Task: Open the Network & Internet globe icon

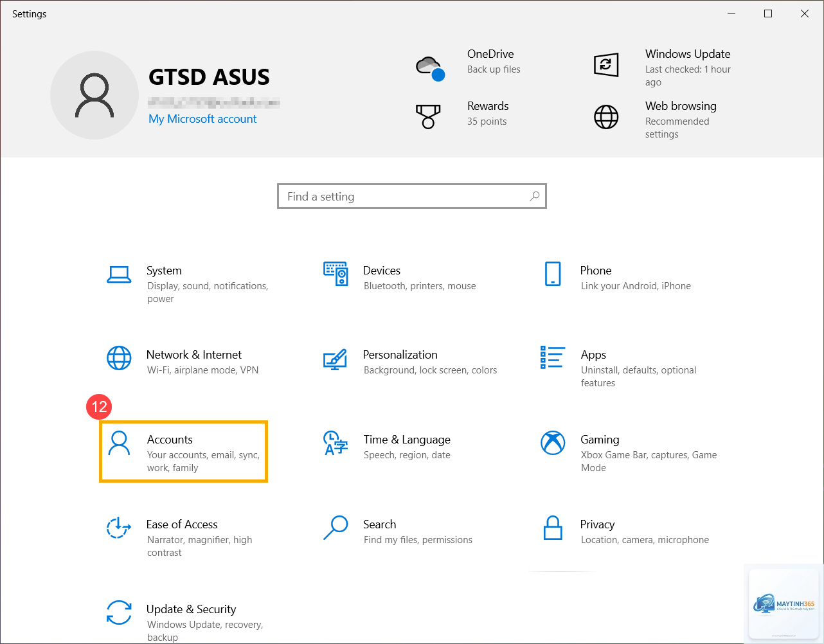Action: pos(119,358)
